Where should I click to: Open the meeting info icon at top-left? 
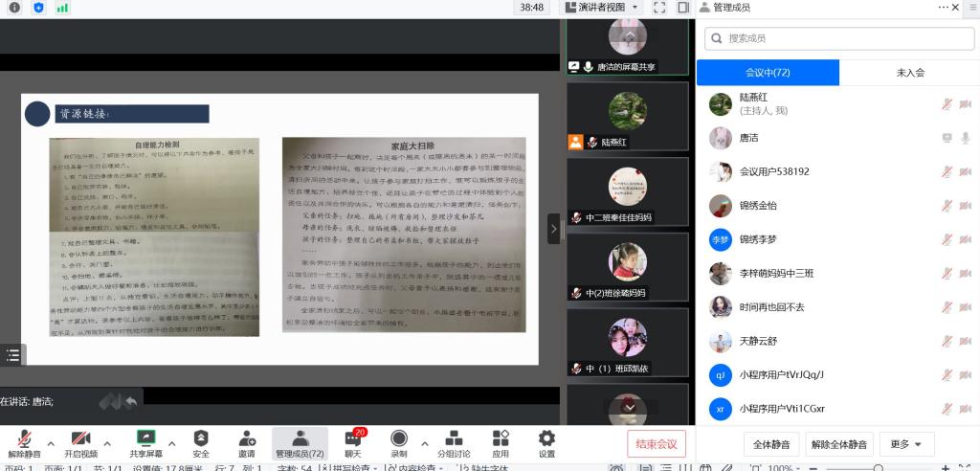13,8
